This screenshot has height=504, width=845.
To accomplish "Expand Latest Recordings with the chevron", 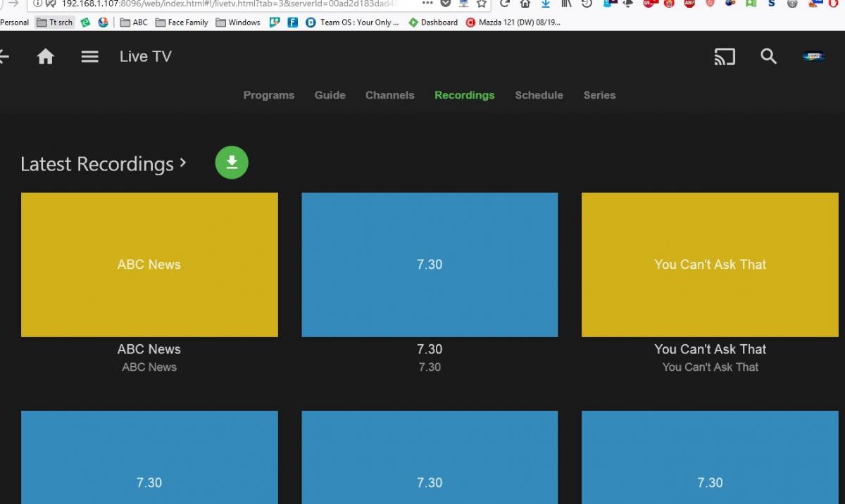I will click(183, 163).
